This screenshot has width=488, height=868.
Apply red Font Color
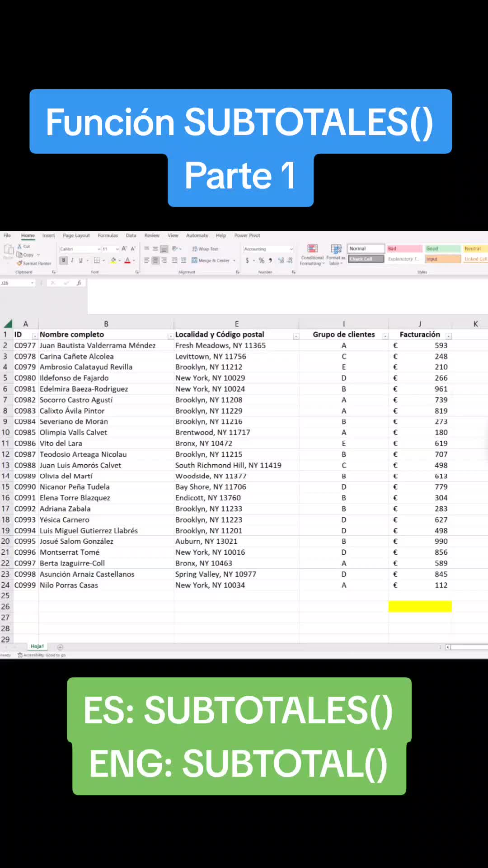[x=127, y=260]
